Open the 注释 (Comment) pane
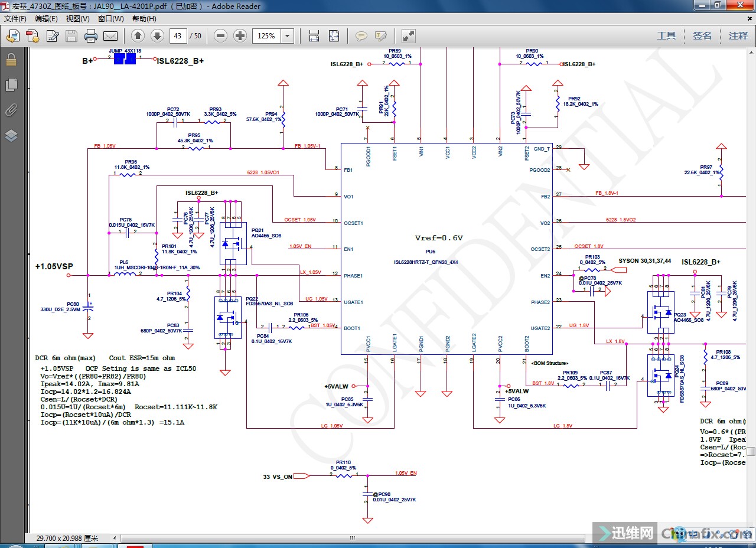756x548 pixels. (738, 36)
